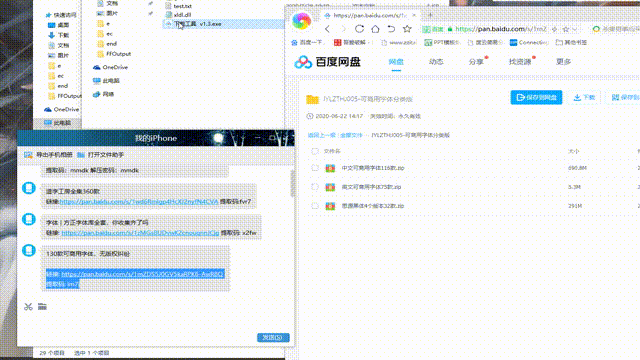
Task: Open the highlighted pan.baidu link
Action: point(142,274)
